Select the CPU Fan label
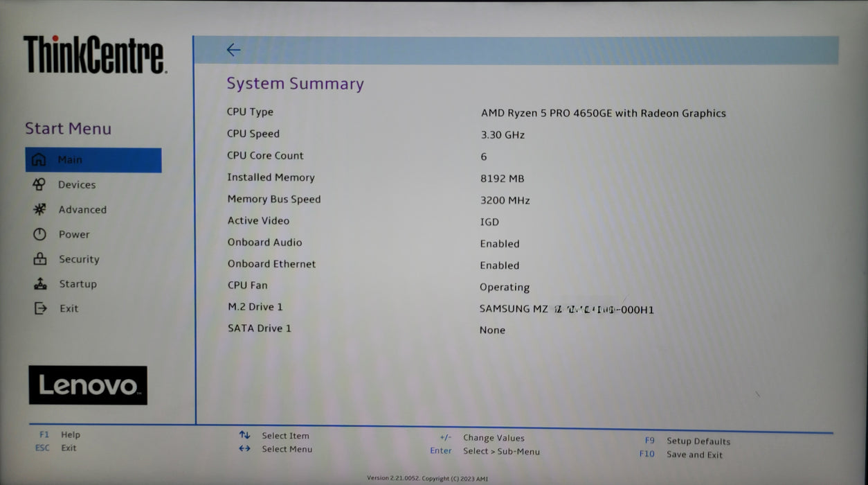 point(247,285)
